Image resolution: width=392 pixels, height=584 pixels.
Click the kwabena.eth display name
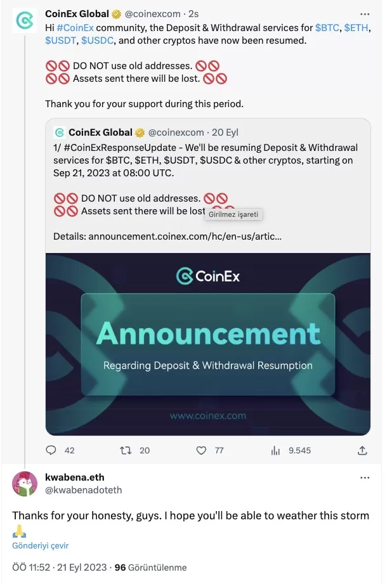[x=75, y=477]
